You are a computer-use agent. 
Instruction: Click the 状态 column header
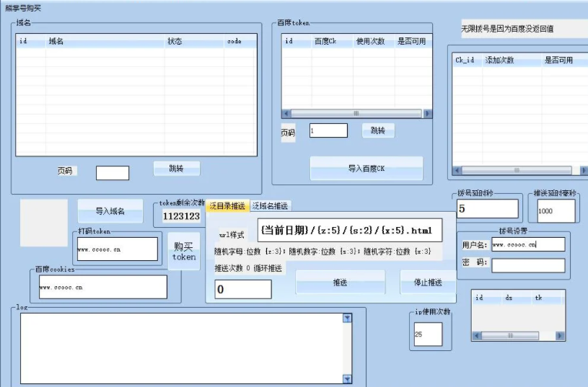194,41
